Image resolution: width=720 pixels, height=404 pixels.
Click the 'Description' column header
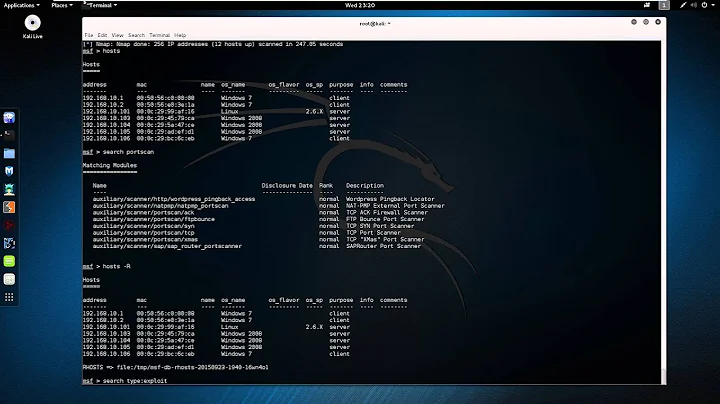[x=365, y=185]
